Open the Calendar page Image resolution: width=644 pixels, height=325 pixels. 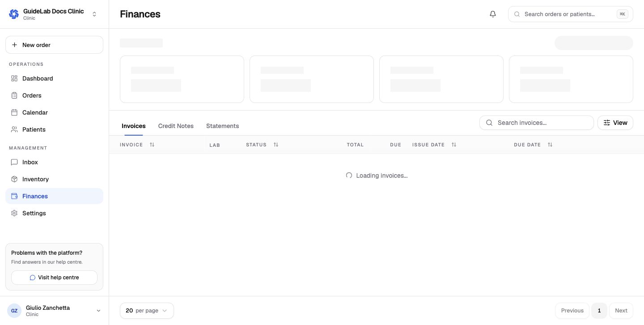click(x=55, y=112)
